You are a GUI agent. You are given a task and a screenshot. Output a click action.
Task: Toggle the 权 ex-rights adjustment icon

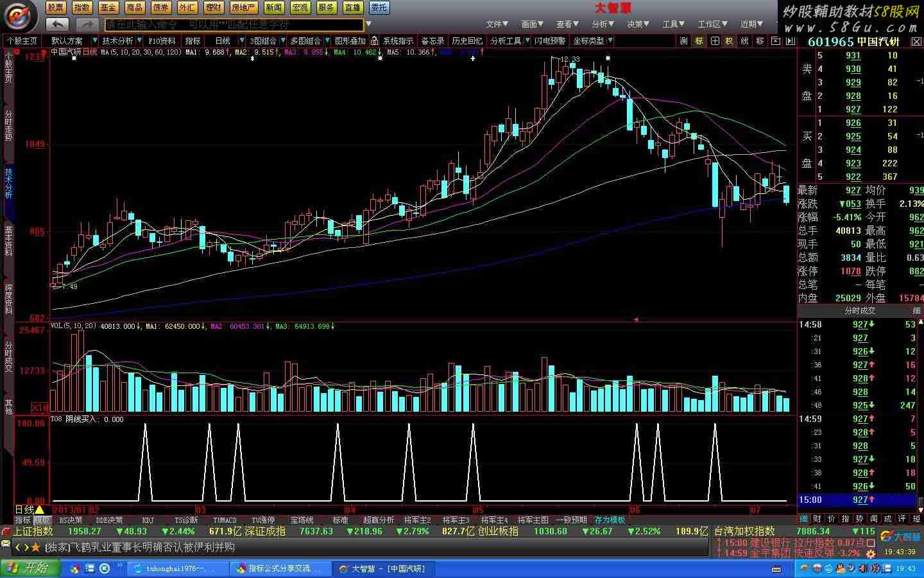click(x=729, y=40)
